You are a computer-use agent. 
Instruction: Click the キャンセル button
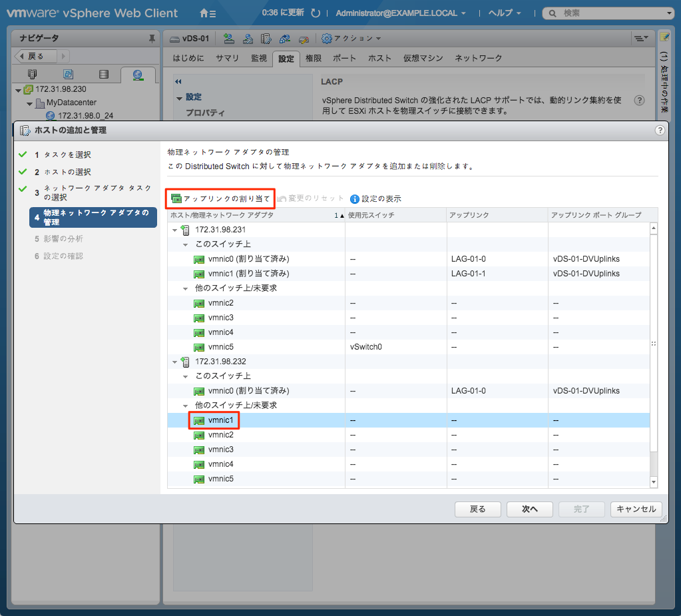pos(636,509)
